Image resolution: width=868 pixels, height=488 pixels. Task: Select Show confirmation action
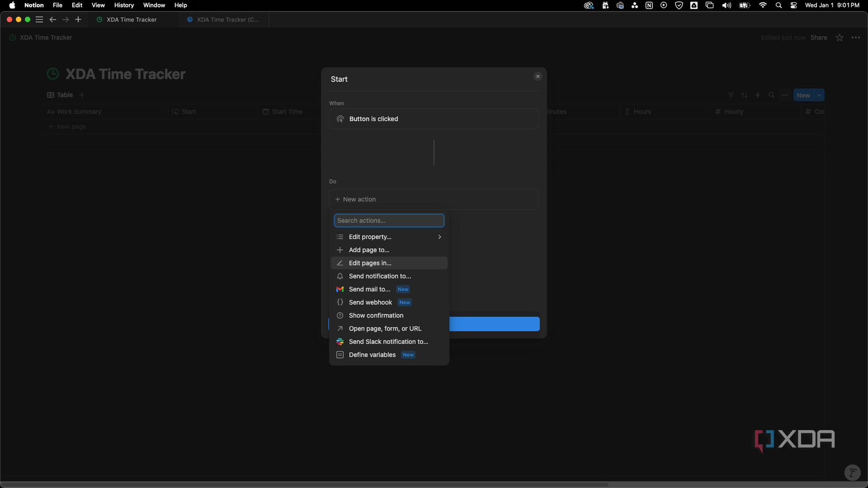click(x=389, y=316)
